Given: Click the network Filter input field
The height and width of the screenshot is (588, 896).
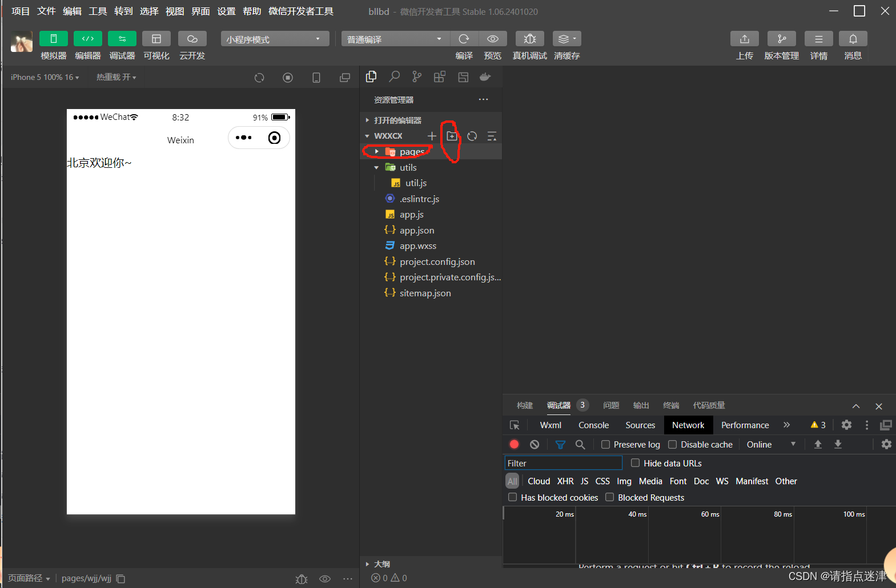Looking at the screenshot, I should [563, 463].
